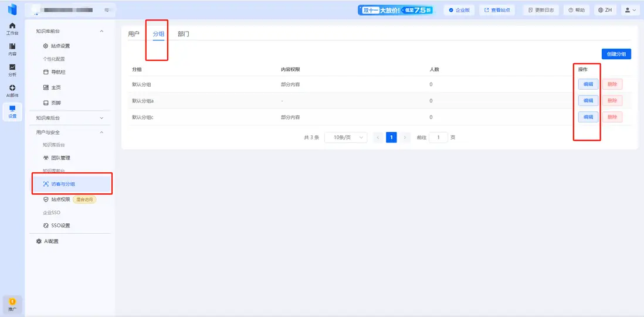Open AI配置 gear item
This screenshot has height=317, width=644.
(48, 241)
